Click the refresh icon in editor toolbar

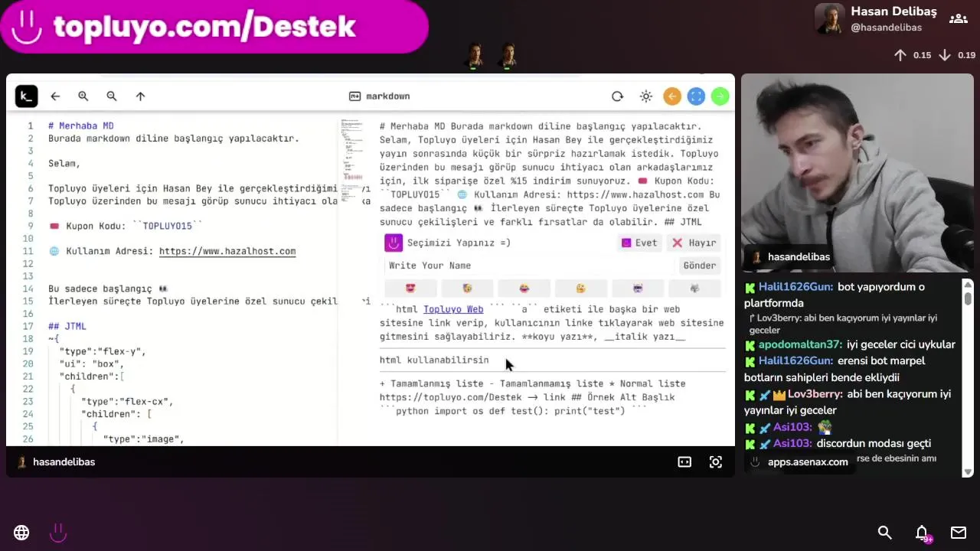[617, 96]
